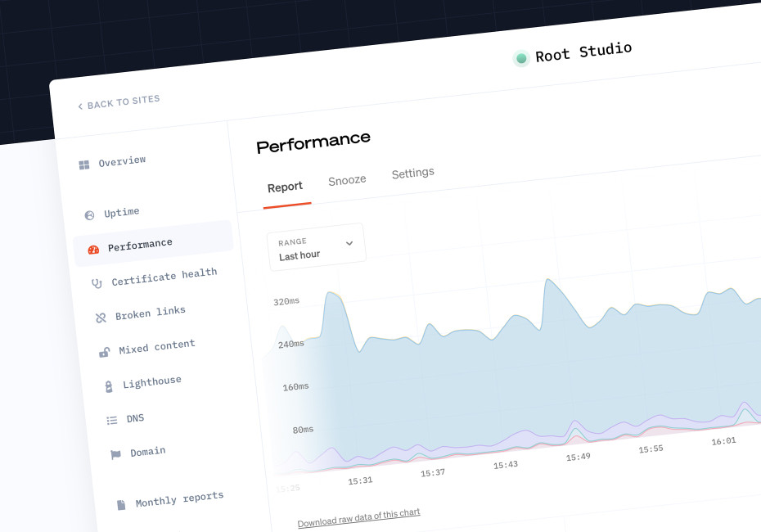Screen dimensions: 761x532
Task: Click the back chevron before Back to Sites
Action: [x=80, y=106]
